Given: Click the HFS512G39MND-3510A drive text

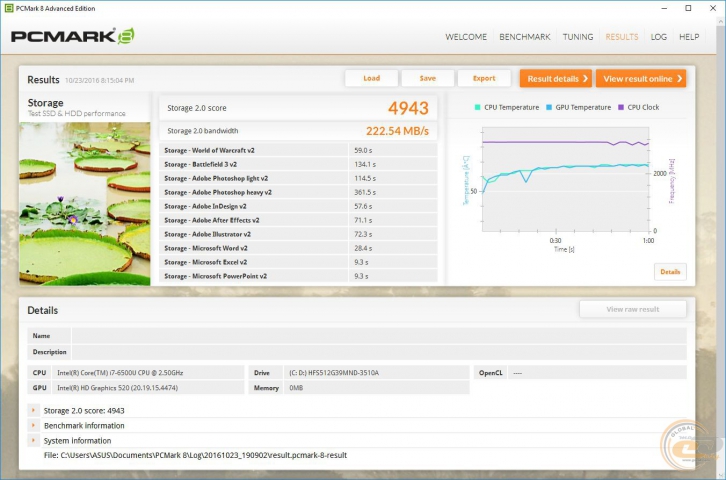Looking at the screenshot, I should pos(334,373).
